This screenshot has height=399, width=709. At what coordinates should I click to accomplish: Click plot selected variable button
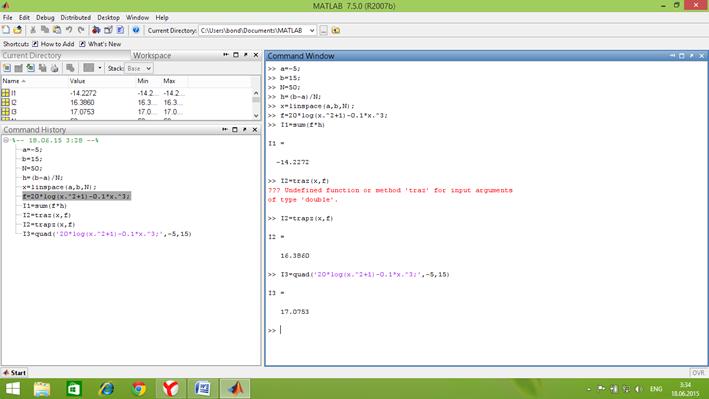89,68
